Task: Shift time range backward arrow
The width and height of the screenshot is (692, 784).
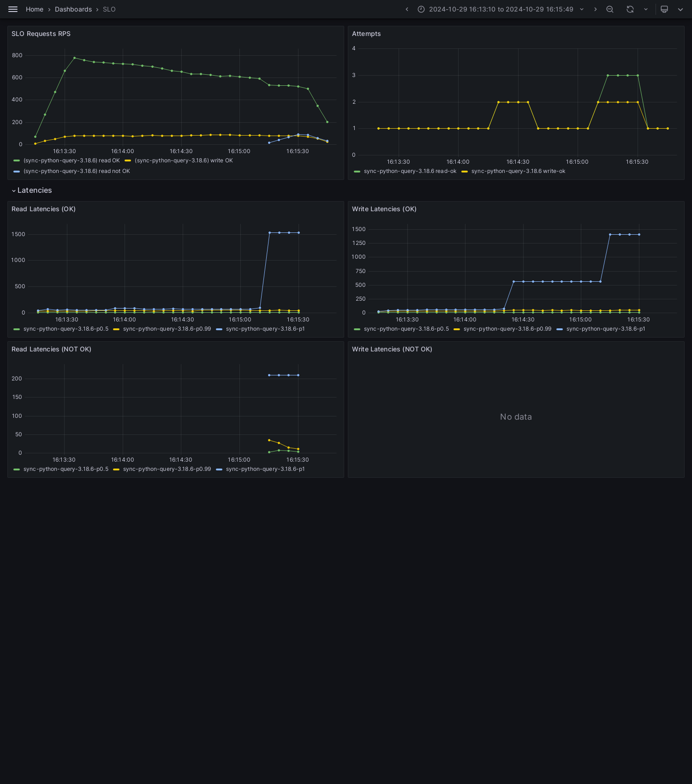Action: click(407, 9)
